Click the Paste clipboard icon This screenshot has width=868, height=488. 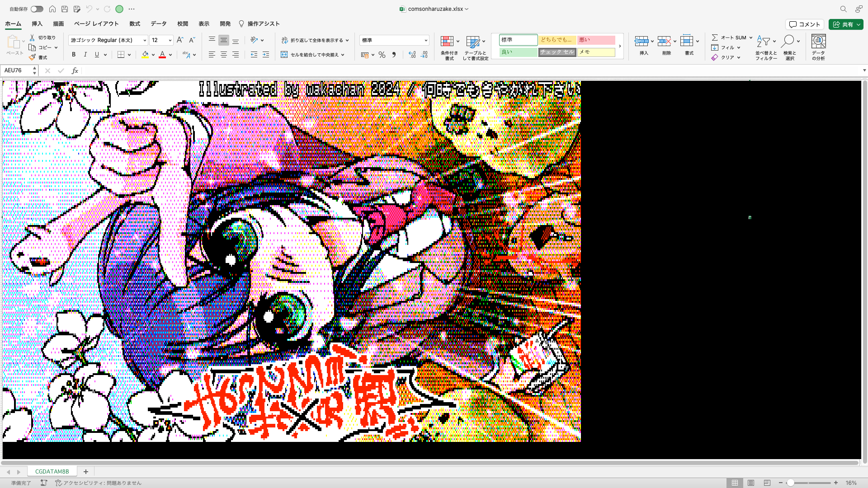click(14, 42)
